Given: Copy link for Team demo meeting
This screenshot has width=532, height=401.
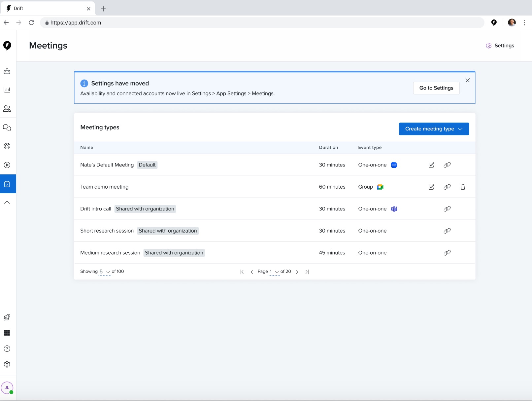Looking at the screenshot, I should click(x=447, y=187).
